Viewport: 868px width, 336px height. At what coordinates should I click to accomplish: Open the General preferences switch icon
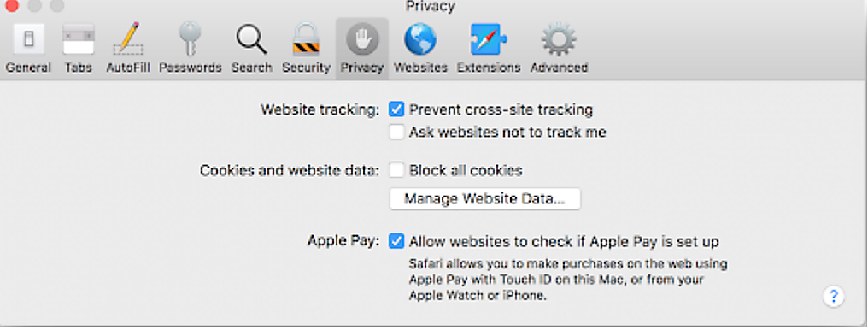[x=28, y=39]
